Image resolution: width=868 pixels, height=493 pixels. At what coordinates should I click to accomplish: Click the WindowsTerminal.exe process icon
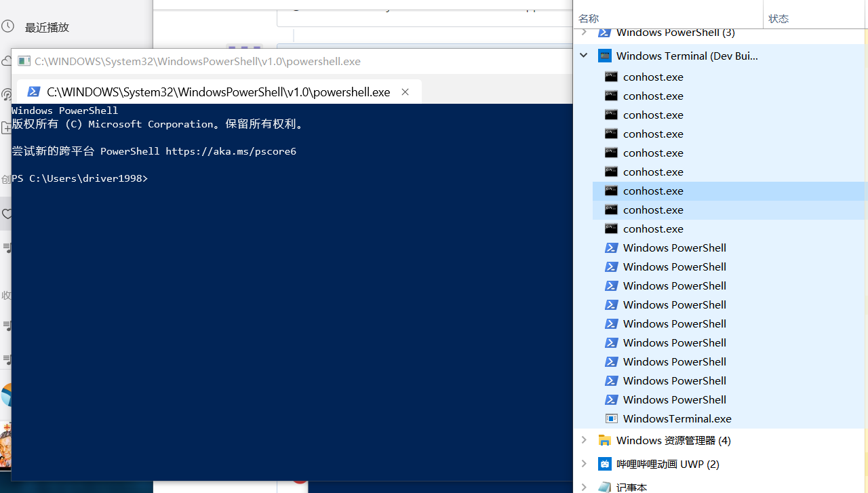[x=611, y=418]
